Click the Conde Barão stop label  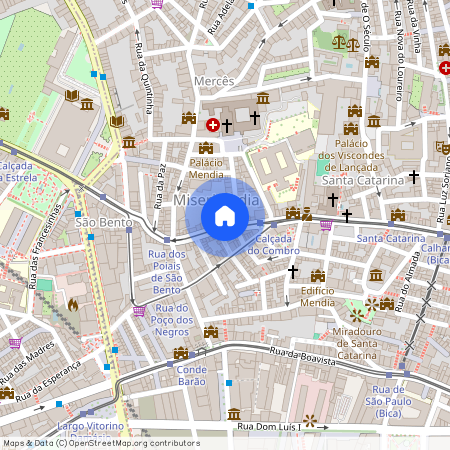coord(192,375)
